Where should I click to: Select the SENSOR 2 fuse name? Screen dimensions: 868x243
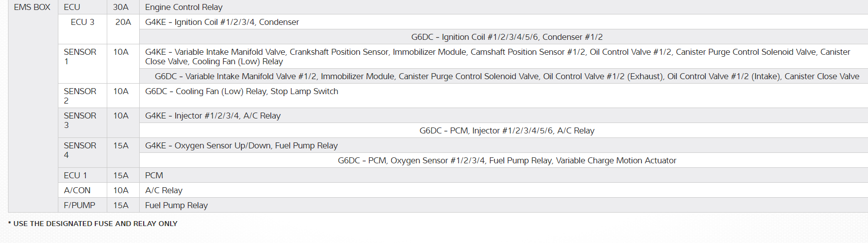(x=80, y=96)
